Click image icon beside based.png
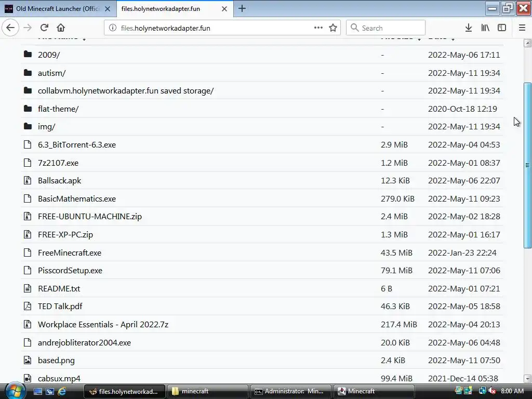 [x=28, y=361]
